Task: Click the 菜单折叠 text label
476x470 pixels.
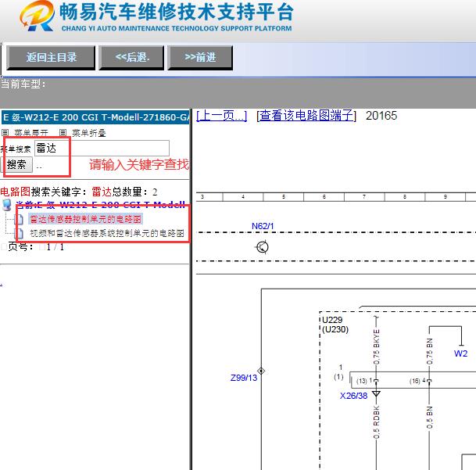Action: coord(88,133)
